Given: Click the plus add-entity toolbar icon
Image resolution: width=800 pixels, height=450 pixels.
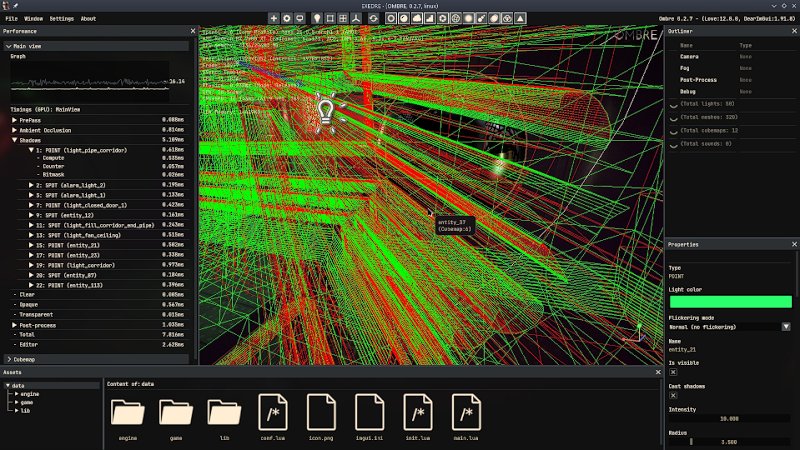Looking at the screenshot, I should [x=273, y=18].
